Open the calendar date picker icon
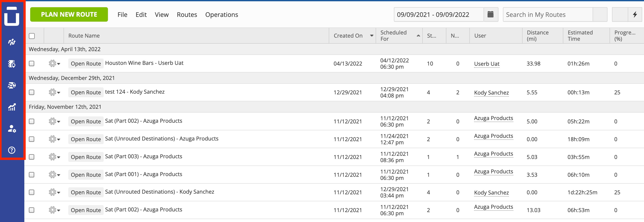Viewport: 644px width, 222px height. click(491, 14)
